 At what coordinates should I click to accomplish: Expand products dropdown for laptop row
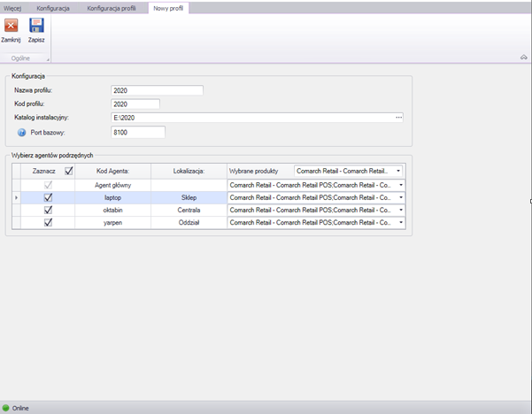coord(401,197)
